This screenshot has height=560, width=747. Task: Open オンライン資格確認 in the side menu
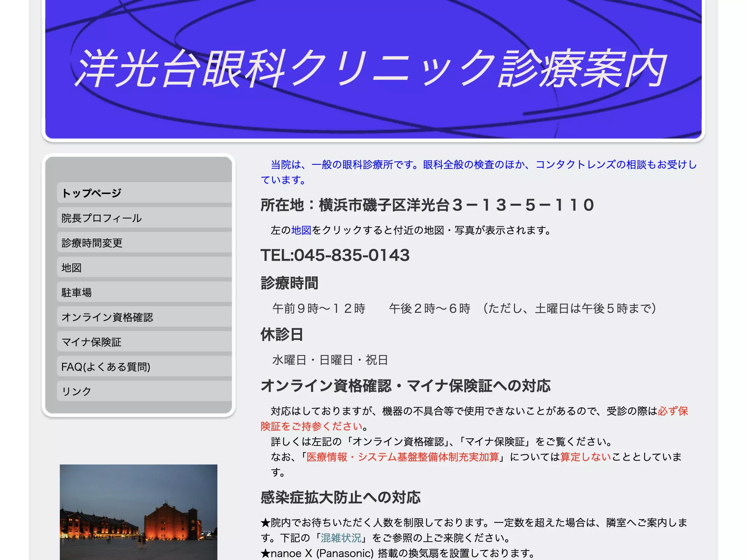[x=144, y=317]
